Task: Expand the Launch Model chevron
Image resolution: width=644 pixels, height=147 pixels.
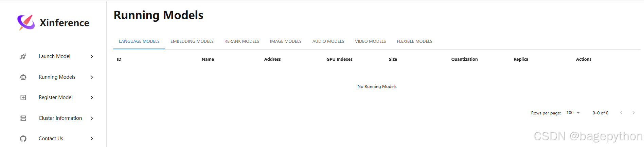Action: [x=92, y=56]
